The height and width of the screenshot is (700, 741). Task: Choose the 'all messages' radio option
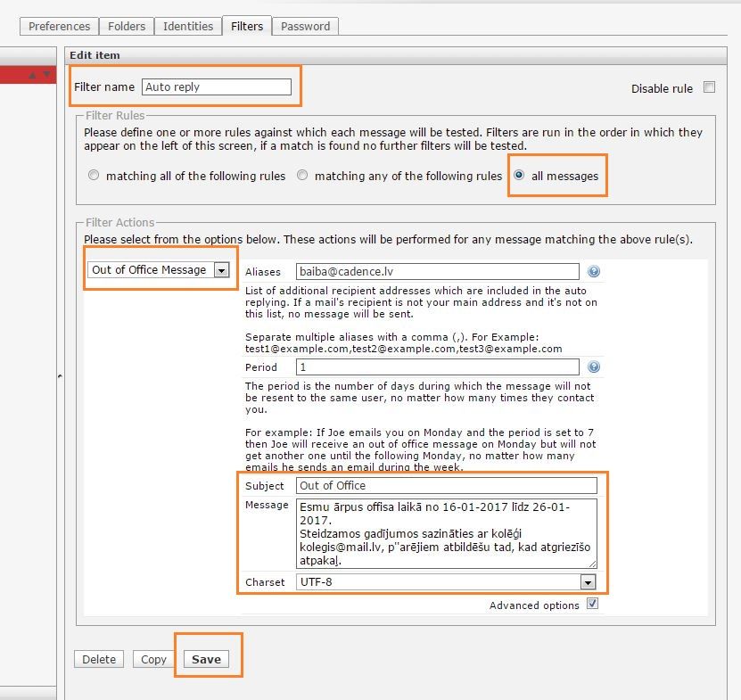click(519, 176)
